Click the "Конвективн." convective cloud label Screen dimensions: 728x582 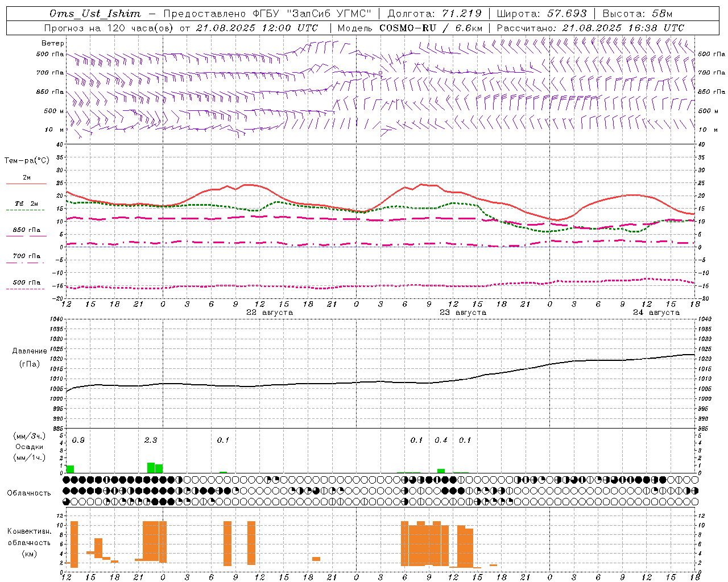click(x=30, y=531)
